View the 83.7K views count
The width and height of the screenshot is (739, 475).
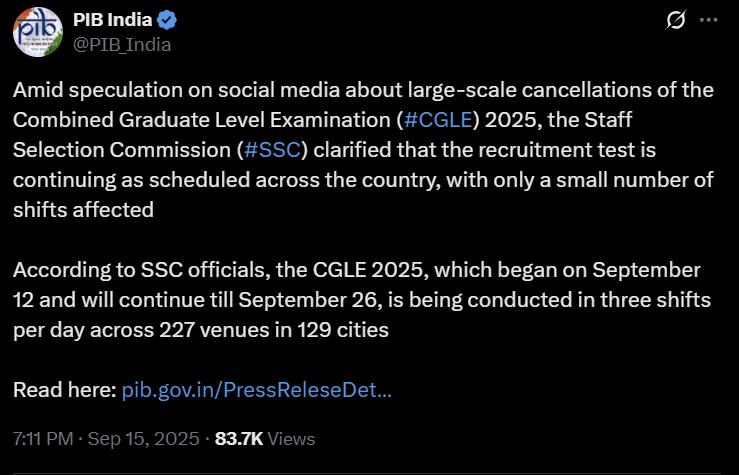(x=239, y=439)
